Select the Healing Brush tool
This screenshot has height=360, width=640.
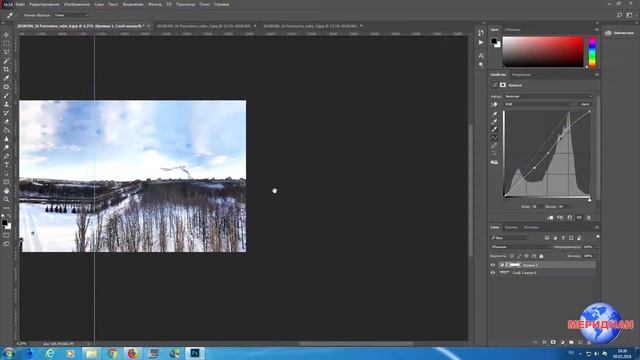[x=6, y=87]
